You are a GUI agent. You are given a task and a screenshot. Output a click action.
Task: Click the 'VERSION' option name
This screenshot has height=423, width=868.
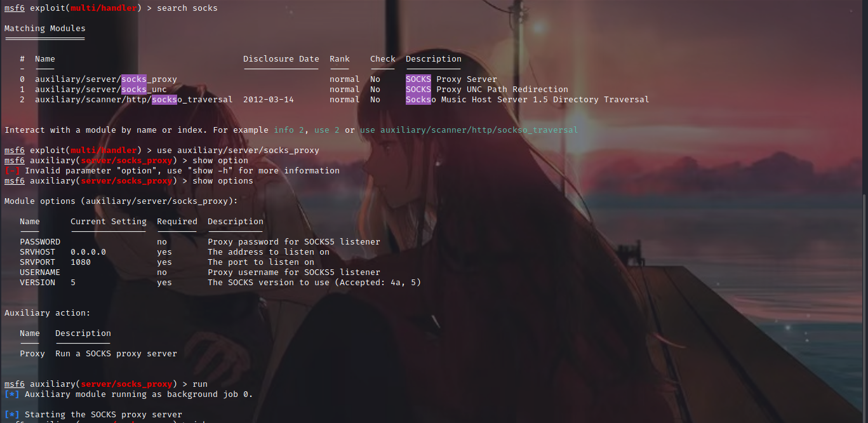click(37, 283)
